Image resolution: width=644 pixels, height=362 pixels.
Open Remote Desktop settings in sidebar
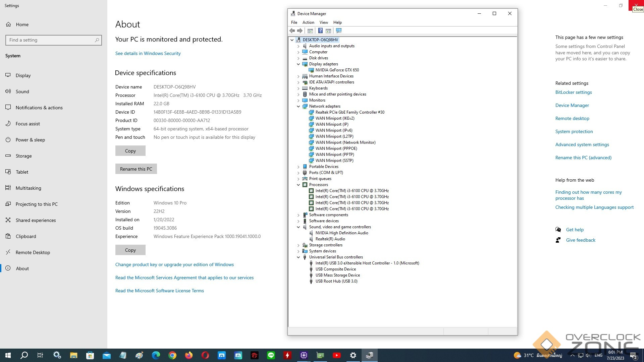coord(33,252)
